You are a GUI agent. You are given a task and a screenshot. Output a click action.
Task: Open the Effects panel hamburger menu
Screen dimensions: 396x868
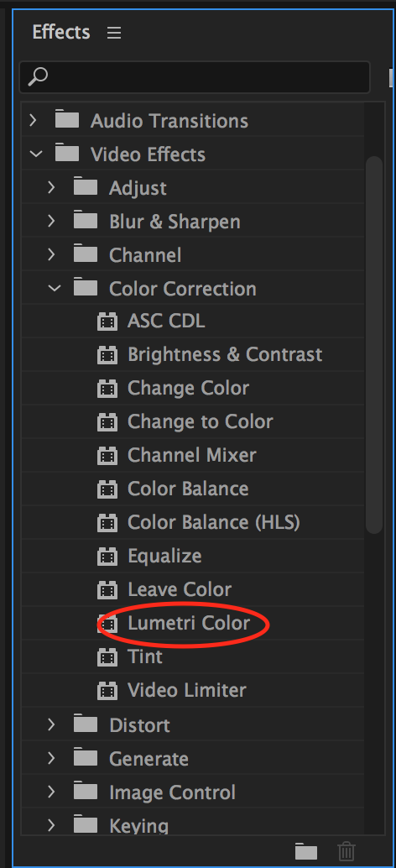coord(114,34)
